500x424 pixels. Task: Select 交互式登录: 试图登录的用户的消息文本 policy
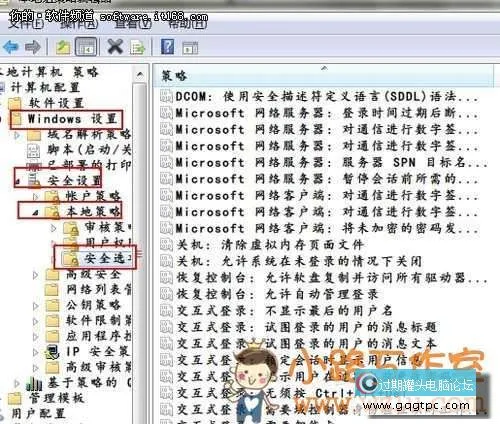tap(307, 343)
